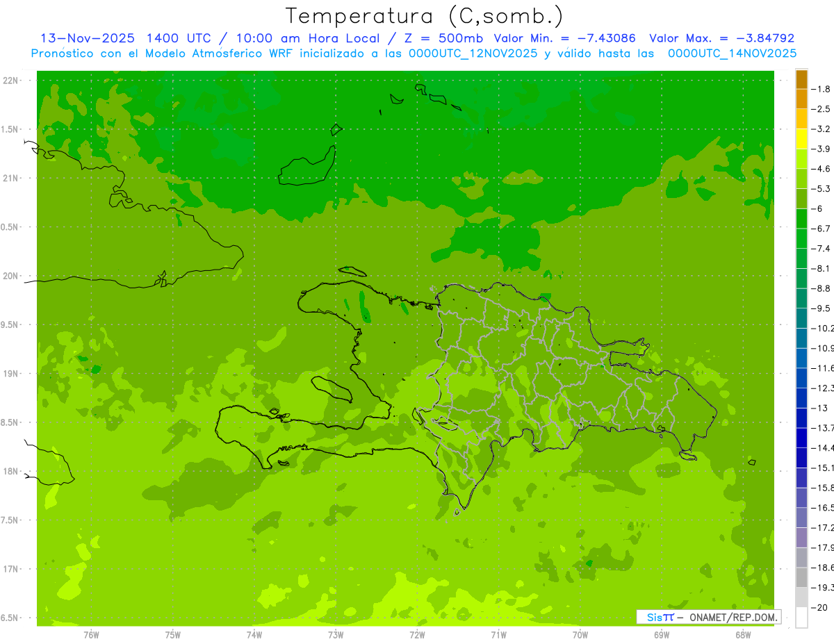Image resolution: width=834 pixels, height=644 pixels.
Task: Click the '-8.8' colorbar value
Action: click(x=821, y=288)
